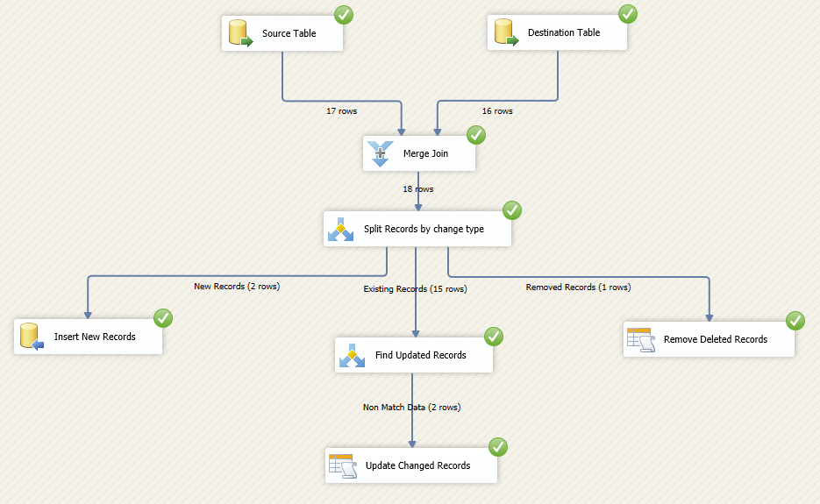
Task: Click the "Split Records by change type" text
Action: click(x=424, y=230)
